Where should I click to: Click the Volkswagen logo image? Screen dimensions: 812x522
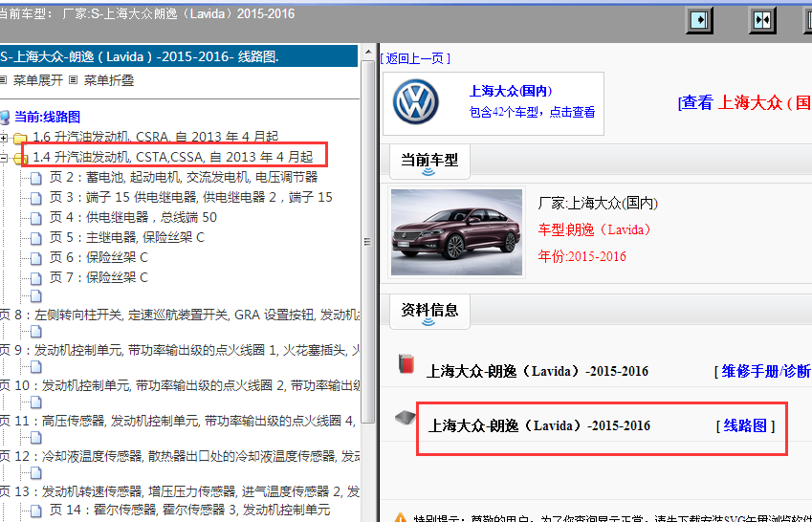click(x=415, y=102)
